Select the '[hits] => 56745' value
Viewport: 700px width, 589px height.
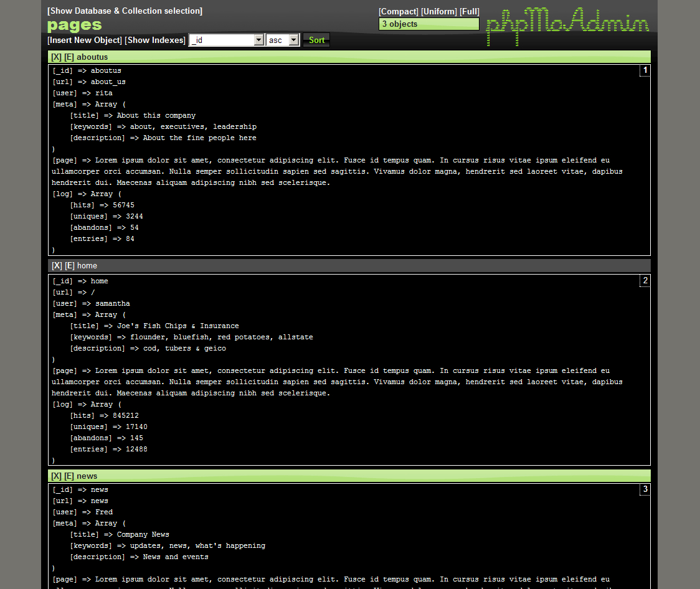tap(102, 205)
